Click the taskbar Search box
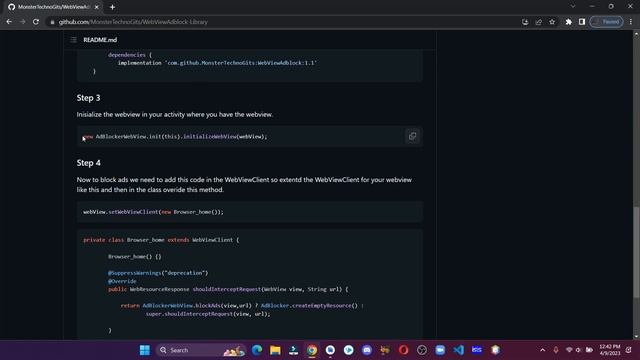The height and width of the screenshot is (360, 640). [201, 350]
